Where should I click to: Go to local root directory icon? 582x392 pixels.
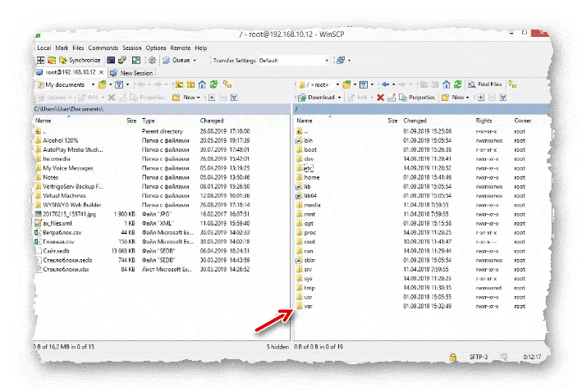[190, 85]
